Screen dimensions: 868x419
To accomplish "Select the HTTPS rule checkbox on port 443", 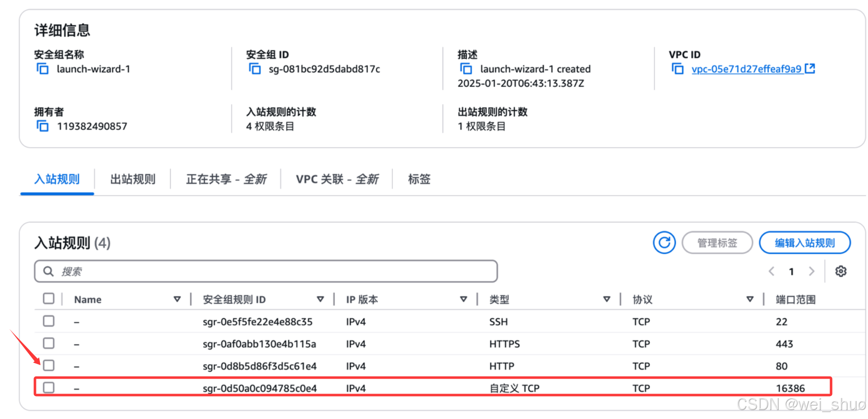I will (x=48, y=344).
